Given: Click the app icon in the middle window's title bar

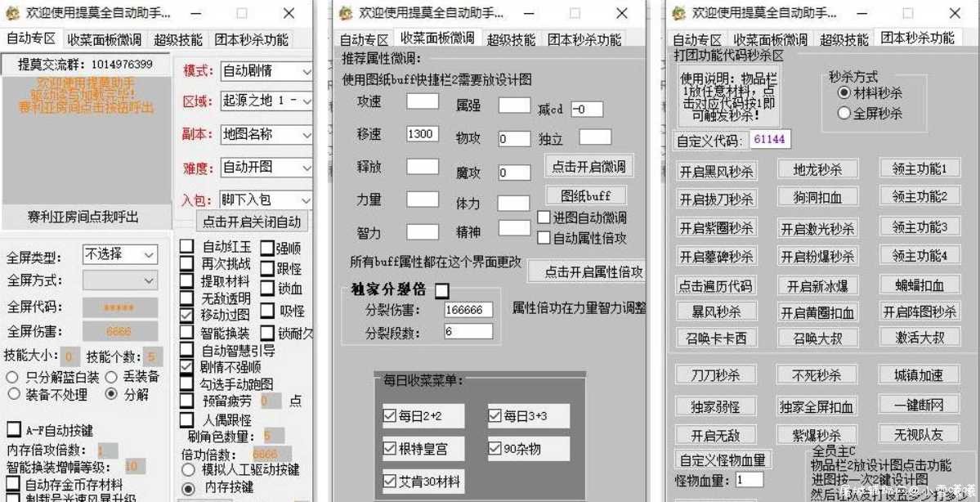Looking at the screenshot, I should coord(346,13).
